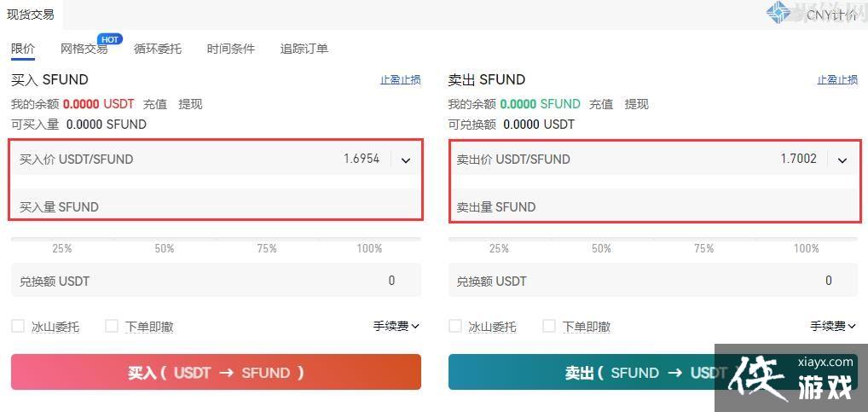Viewport: 868px width, 412px height.
Task: Go to the 追踪订单 tab
Action: tap(304, 49)
